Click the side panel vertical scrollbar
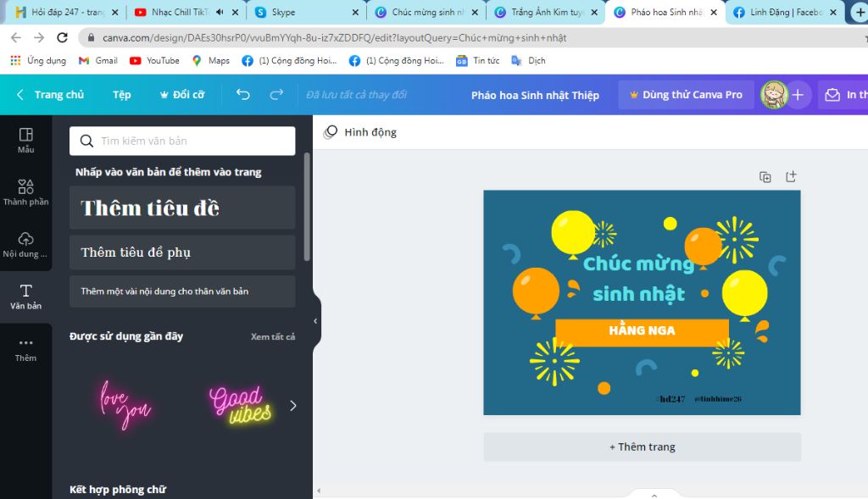Viewport: 868px width, 499px height. point(307,207)
